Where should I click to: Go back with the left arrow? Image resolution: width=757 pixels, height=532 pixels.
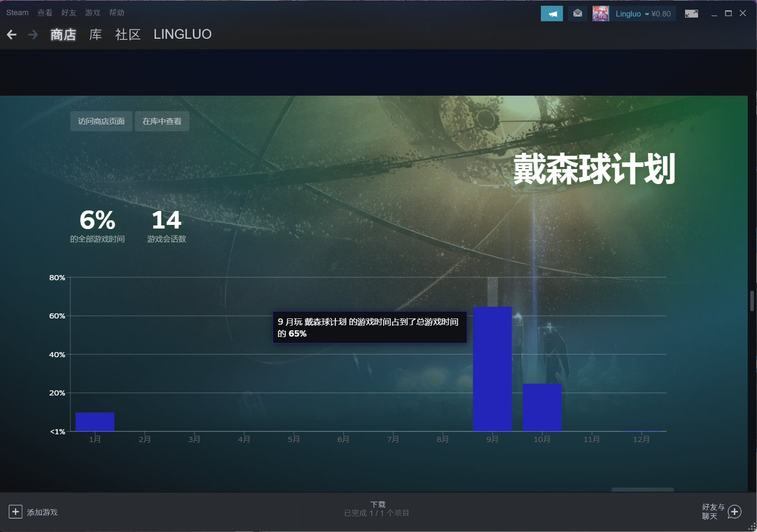(12, 35)
